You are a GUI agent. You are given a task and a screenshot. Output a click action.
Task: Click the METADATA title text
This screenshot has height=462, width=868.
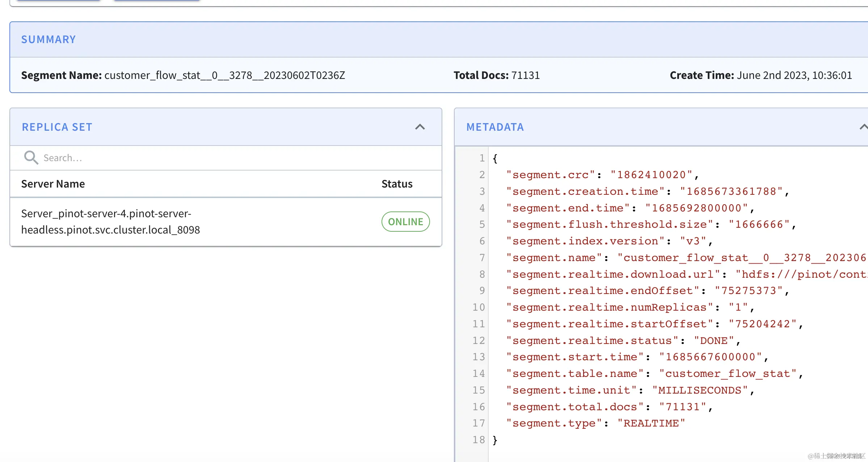495,127
